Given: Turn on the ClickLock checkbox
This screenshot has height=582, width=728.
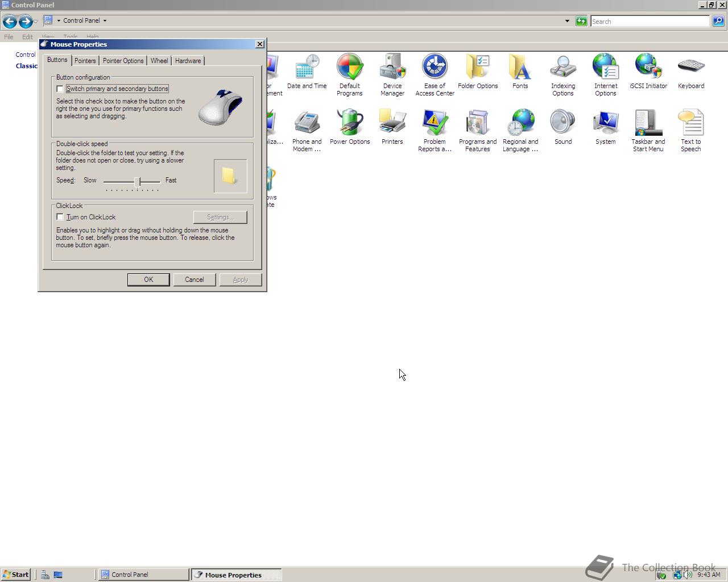Looking at the screenshot, I should (60, 217).
